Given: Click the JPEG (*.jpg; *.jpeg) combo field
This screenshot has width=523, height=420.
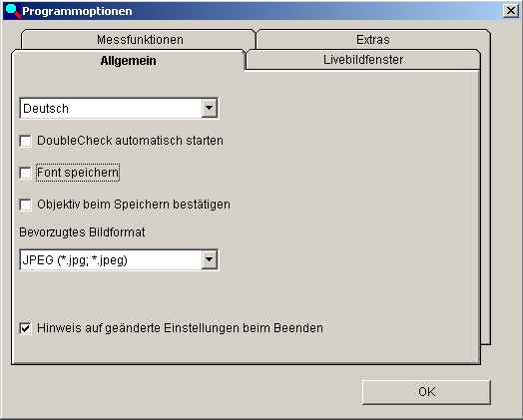Looking at the screenshot, I should (x=119, y=259).
